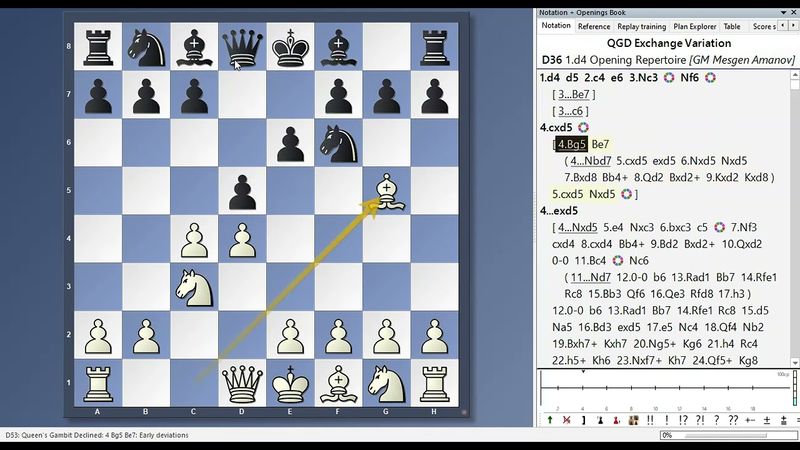This screenshot has width=800, height=450.
Task: Apply the '!?' interesting move annotation
Action: [683, 420]
